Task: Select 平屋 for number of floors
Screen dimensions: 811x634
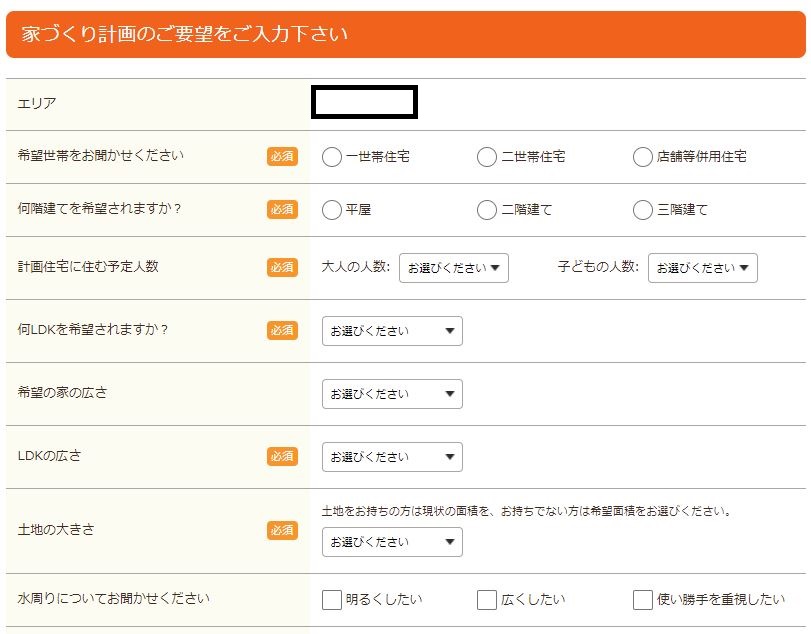Action: click(332, 210)
